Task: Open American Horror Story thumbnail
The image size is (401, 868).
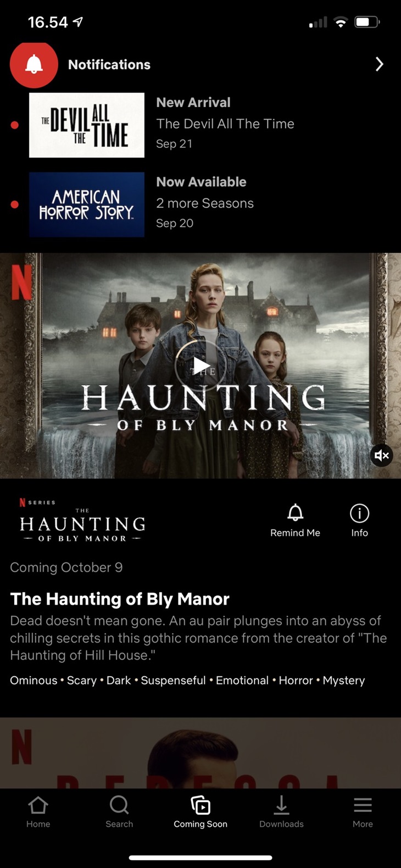Action: [x=87, y=204]
